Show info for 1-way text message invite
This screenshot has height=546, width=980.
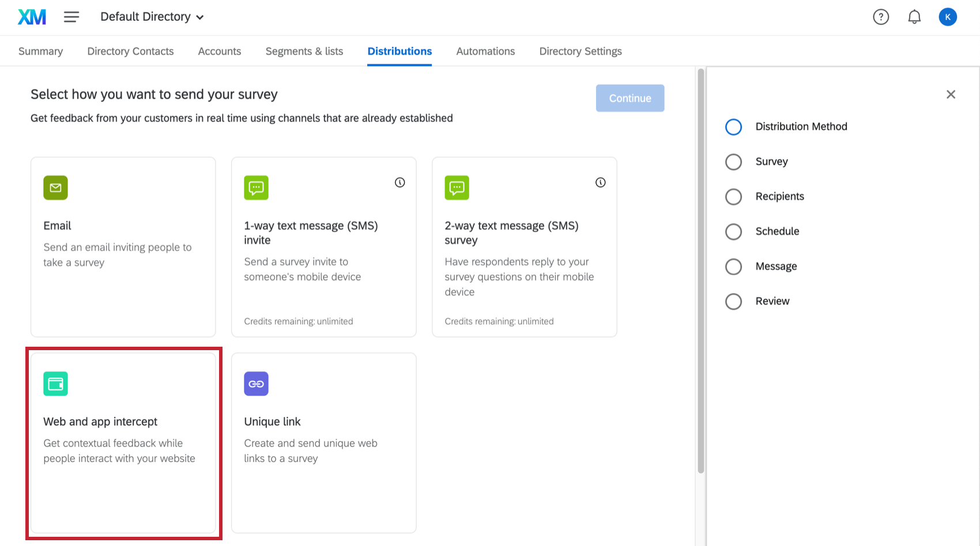tap(399, 183)
